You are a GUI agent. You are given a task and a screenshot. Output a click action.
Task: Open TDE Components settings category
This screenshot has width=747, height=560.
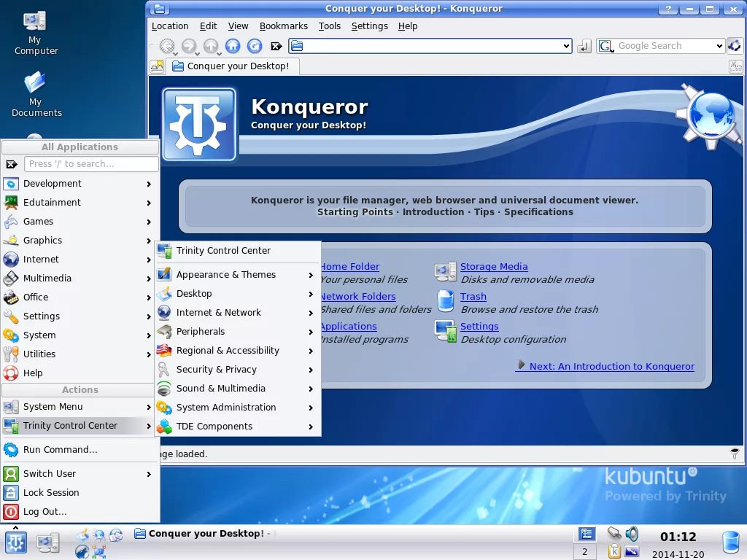[238, 426]
